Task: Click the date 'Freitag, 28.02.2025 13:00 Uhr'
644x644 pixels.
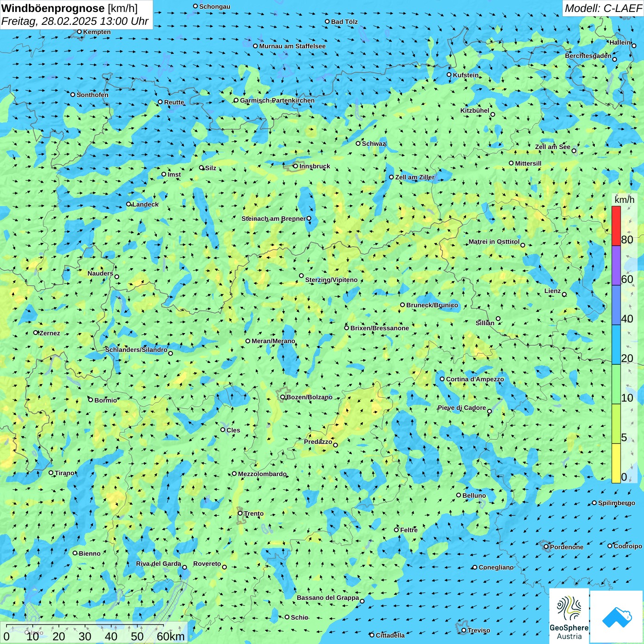Action: (x=75, y=22)
